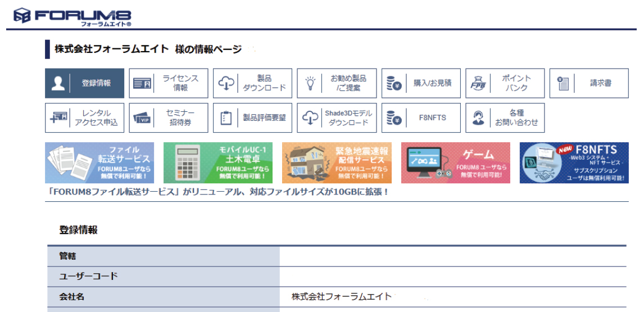Open the ファイル転送サービス banner
This screenshot has height=312, width=644.
pos(99,163)
